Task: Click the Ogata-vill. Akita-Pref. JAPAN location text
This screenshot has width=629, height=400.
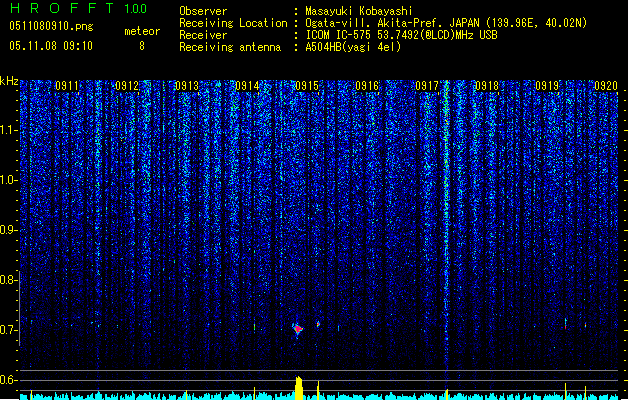Action: point(446,23)
